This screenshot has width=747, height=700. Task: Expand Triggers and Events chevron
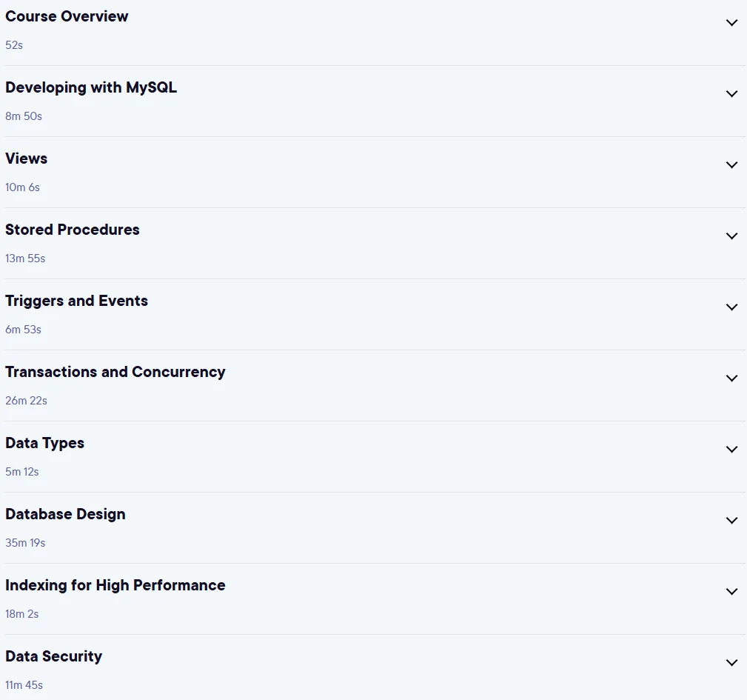(x=731, y=307)
